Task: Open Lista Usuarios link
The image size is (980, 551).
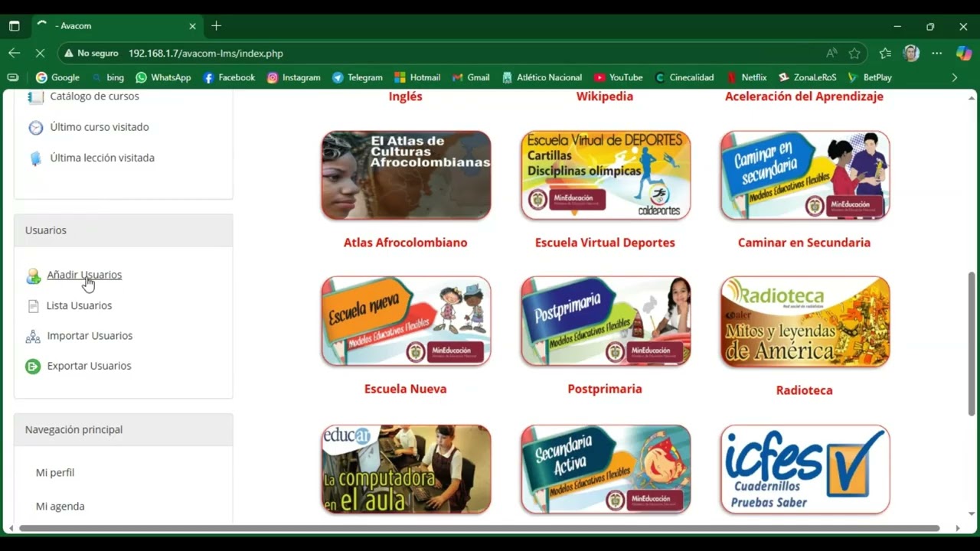Action: click(79, 305)
